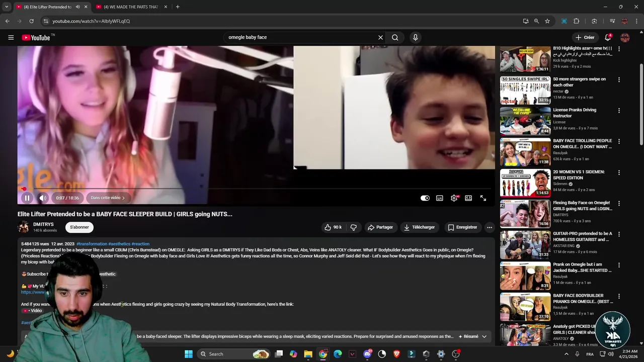Mute the tab via its speaker icon
The width and height of the screenshot is (644, 362).
tap(77, 7)
